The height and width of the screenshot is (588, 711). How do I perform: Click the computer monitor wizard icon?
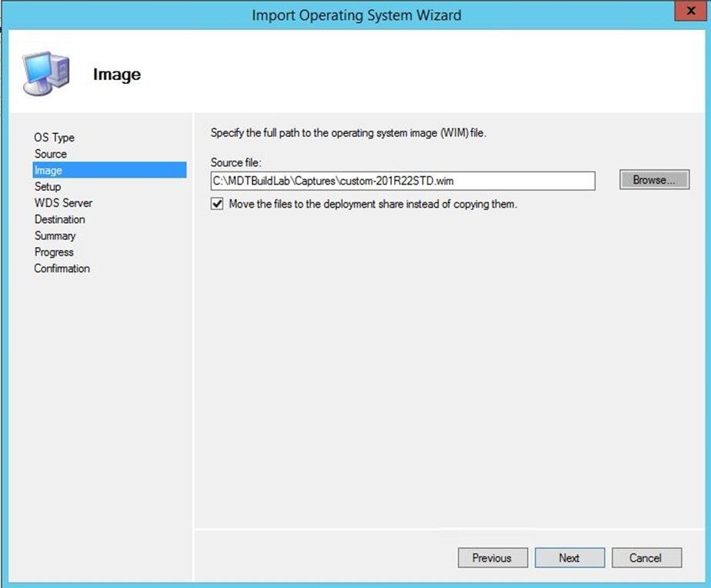pyautogui.click(x=46, y=74)
